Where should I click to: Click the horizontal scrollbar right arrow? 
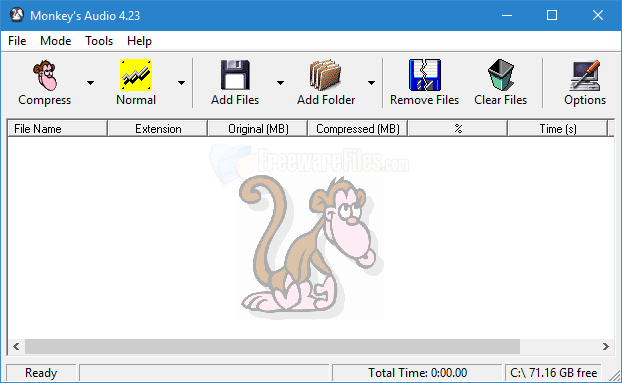point(605,347)
